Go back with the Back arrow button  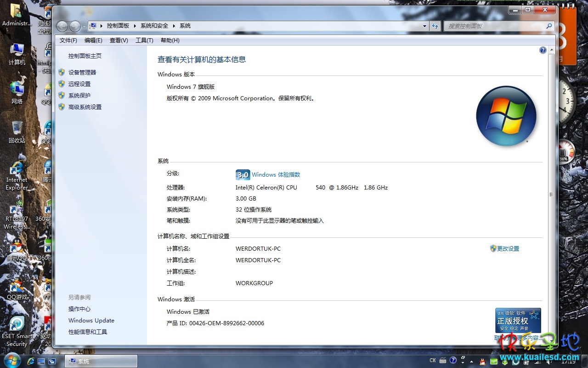tap(62, 26)
